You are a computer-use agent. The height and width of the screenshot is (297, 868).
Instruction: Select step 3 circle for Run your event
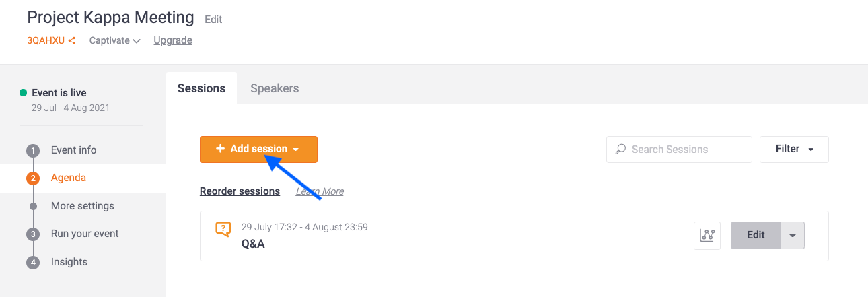[33, 234]
